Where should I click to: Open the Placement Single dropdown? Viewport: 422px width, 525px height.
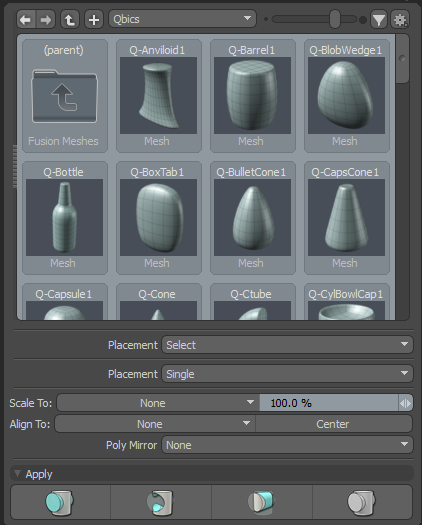(x=287, y=374)
